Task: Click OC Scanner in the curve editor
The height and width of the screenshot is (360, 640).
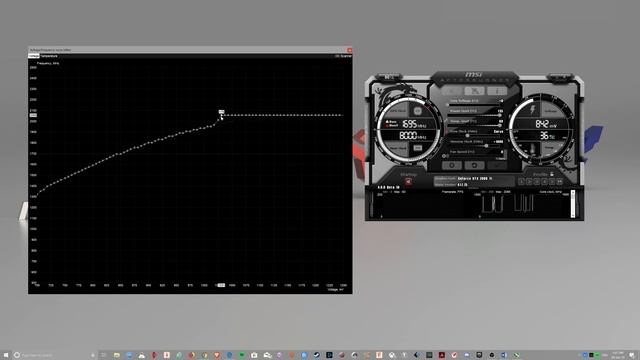Action: pyautogui.click(x=344, y=56)
